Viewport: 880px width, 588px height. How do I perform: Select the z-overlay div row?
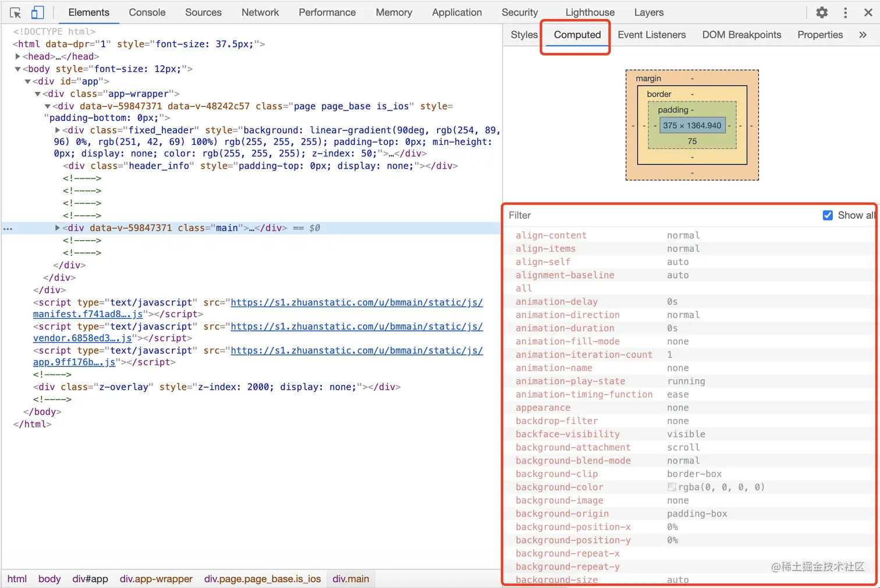217,387
